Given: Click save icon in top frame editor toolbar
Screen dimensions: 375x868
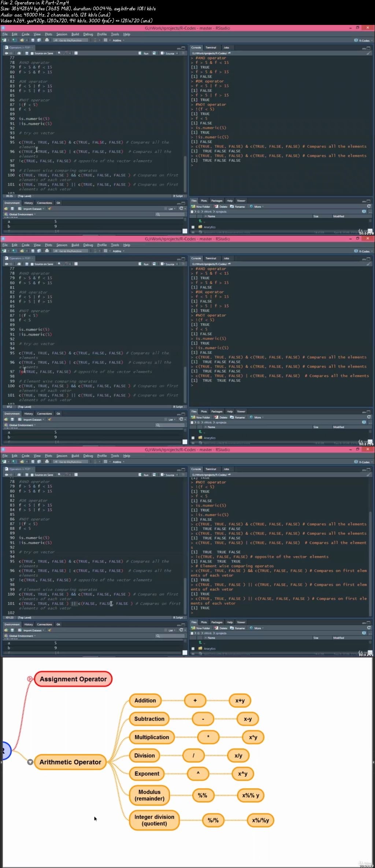Looking at the screenshot, I should coord(27,53).
